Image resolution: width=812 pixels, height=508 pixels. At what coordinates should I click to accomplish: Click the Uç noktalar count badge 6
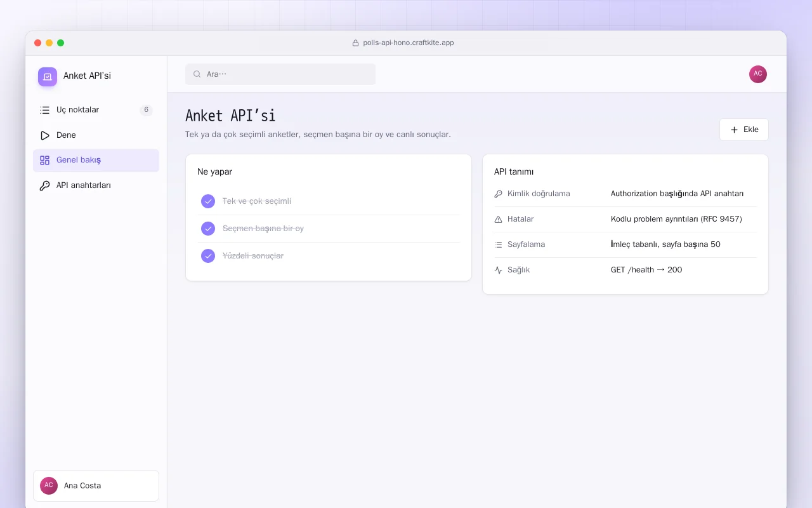click(146, 110)
